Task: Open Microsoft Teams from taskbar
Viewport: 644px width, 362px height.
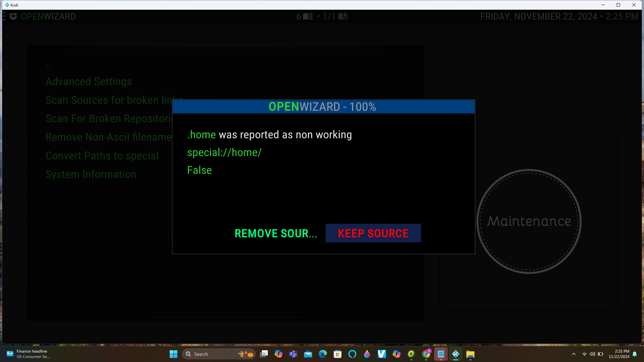Action: click(293, 354)
